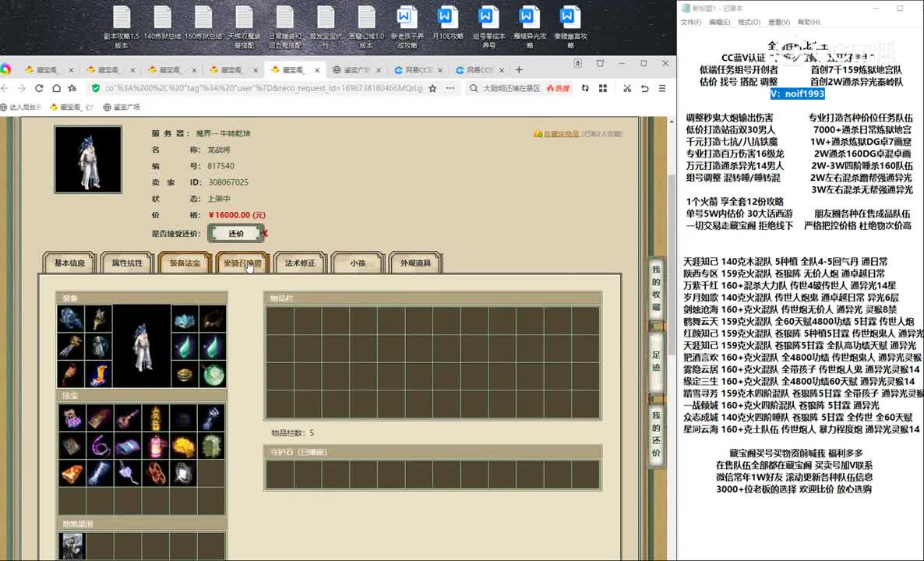Image resolution: width=924 pixels, height=561 pixels.
Task: Click the browser back arrow
Action: [x=5, y=88]
